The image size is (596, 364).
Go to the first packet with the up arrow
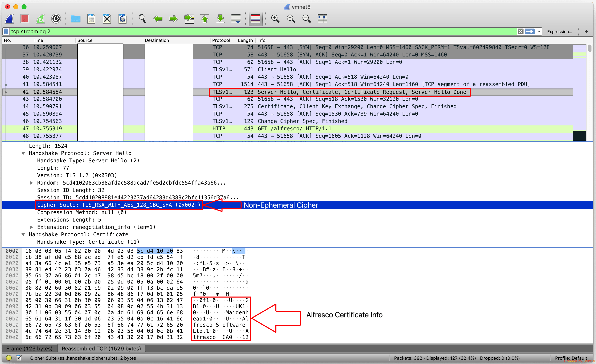tap(205, 19)
